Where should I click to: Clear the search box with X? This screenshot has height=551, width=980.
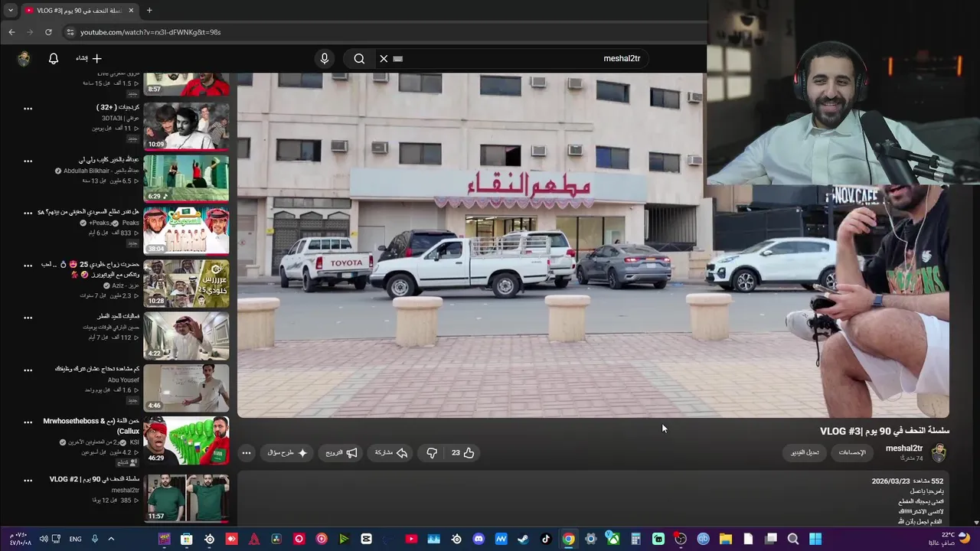click(x=384, y=58)
